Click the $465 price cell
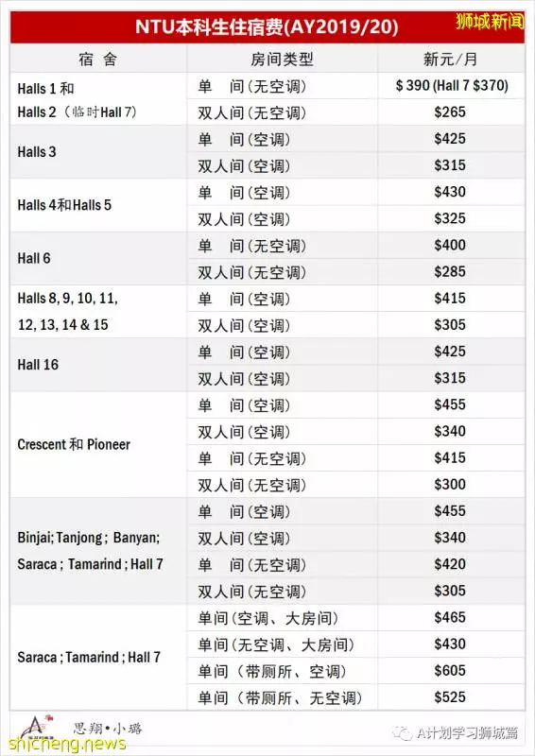535x756 pixels. point(451,617)
